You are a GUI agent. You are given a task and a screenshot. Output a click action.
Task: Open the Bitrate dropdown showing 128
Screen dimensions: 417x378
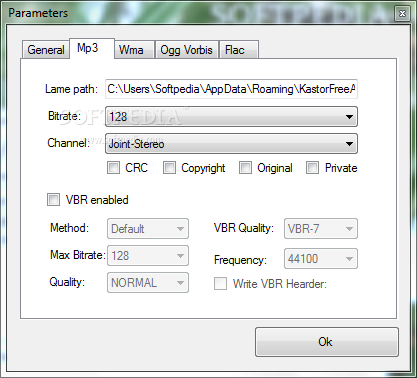pyautogui.click(x=231, y=117)
